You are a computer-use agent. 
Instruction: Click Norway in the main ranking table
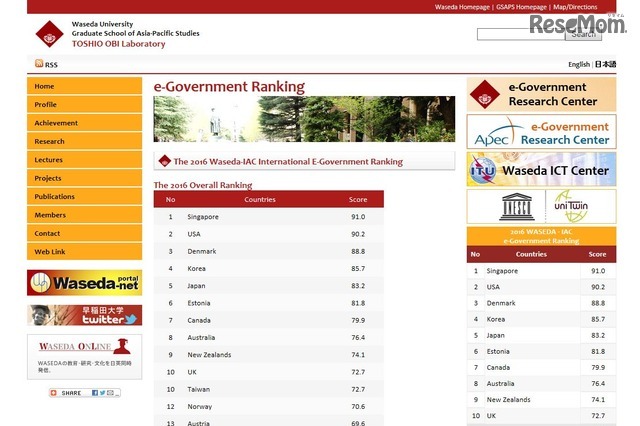coord(200,406)
